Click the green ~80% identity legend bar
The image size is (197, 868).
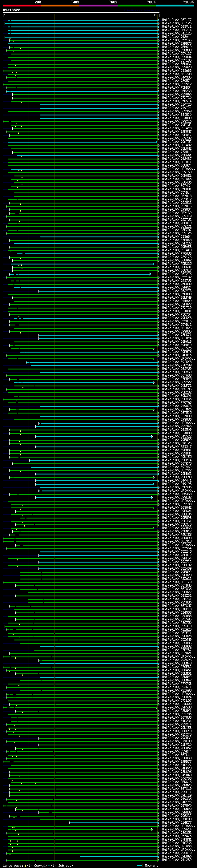(137, 6)
